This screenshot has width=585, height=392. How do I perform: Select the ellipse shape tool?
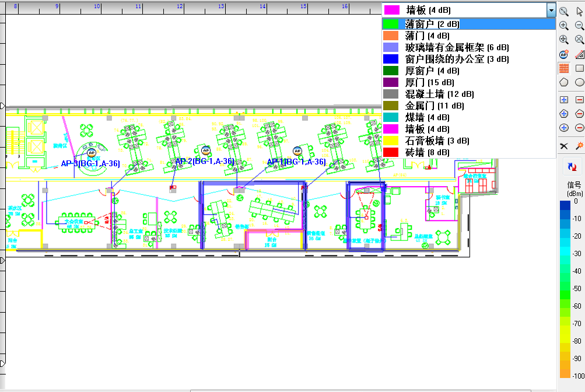(579, 82)
